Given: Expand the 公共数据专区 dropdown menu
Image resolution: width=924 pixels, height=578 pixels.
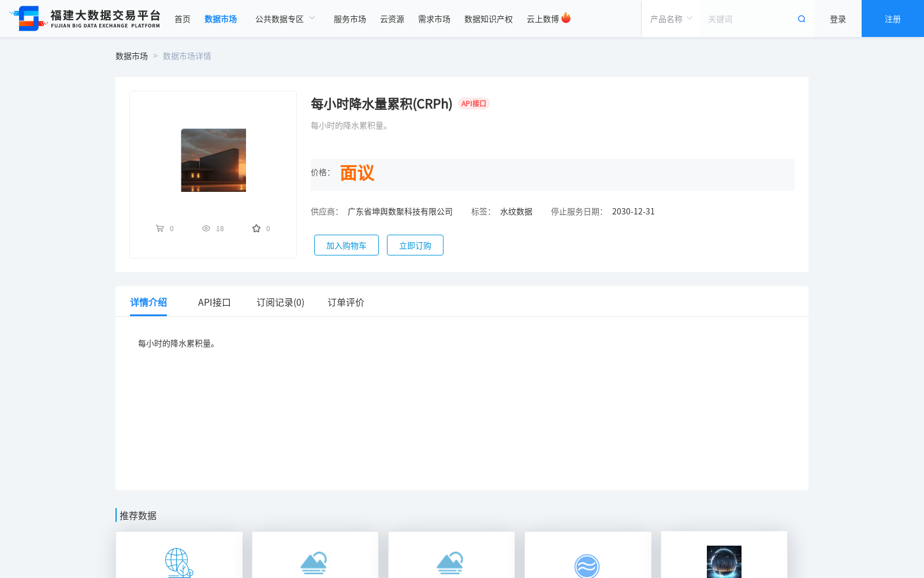Looking at the screenshot, I should [285, 19].
